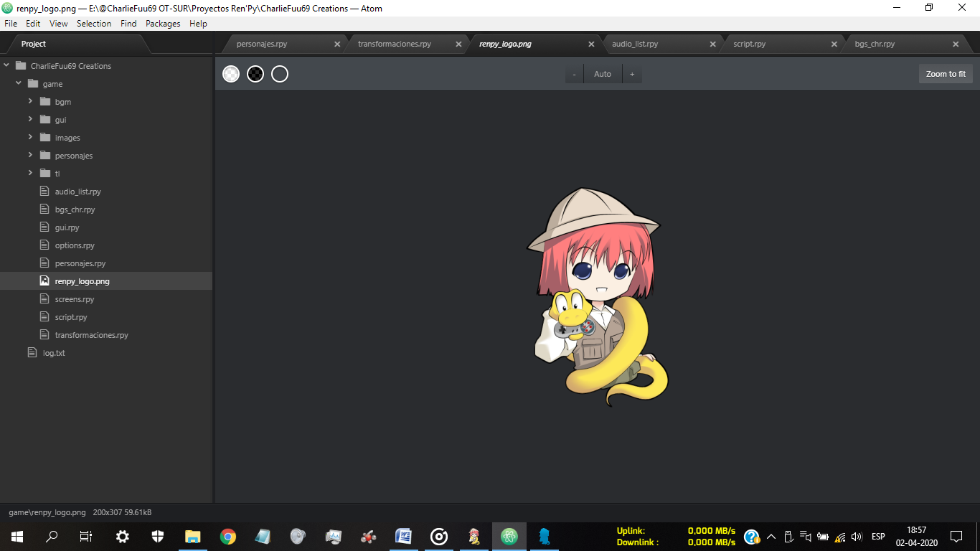The width and height of the screenshot is (980, 551).
Task: Open Microsoft Word from the taskbar
Action: coord(404,536)
